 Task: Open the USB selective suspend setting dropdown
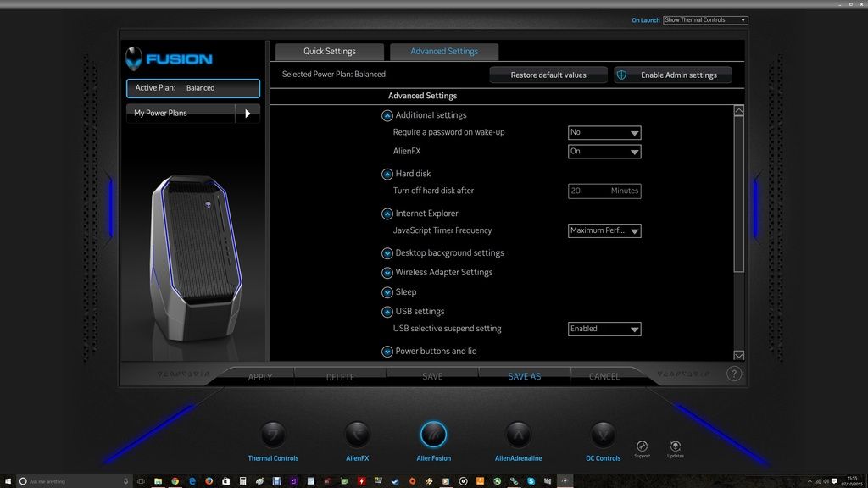point(604,330)
